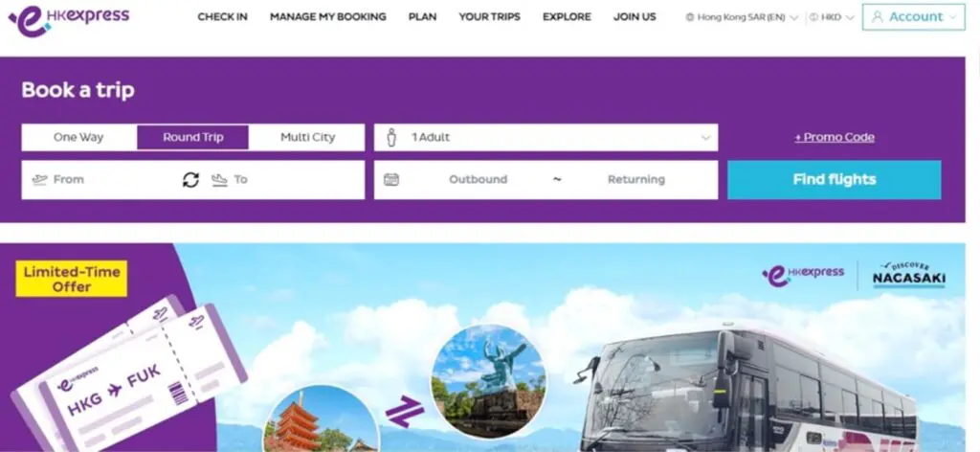This screenshot has width=980, height=452.
Task: Select the Round Trip option
Action: [x=193, y=138]
